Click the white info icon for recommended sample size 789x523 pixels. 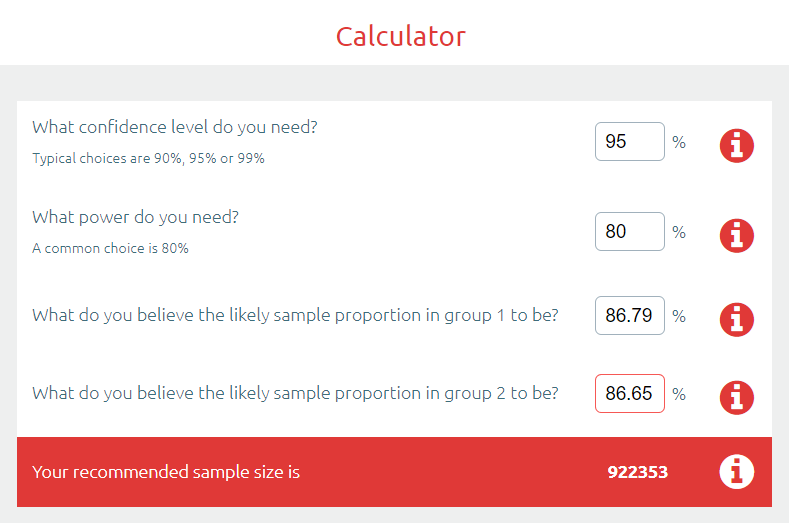coord(737,471)
